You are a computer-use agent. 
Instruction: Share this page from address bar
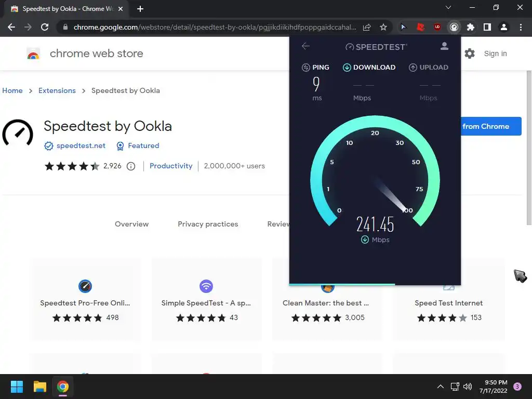(x=367, y=27)
